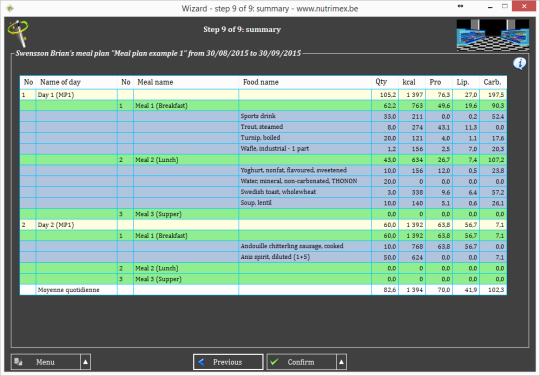This screenshot has height=376, width=540.
Task: Select 'Meal 2 (Lunch)' with 634 kcal
Action: [263, 160]
